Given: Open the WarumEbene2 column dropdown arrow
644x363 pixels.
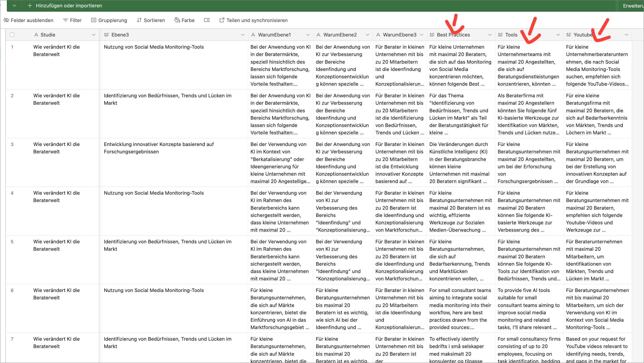Looking at the screenshot, I should (x=367, y=35).
